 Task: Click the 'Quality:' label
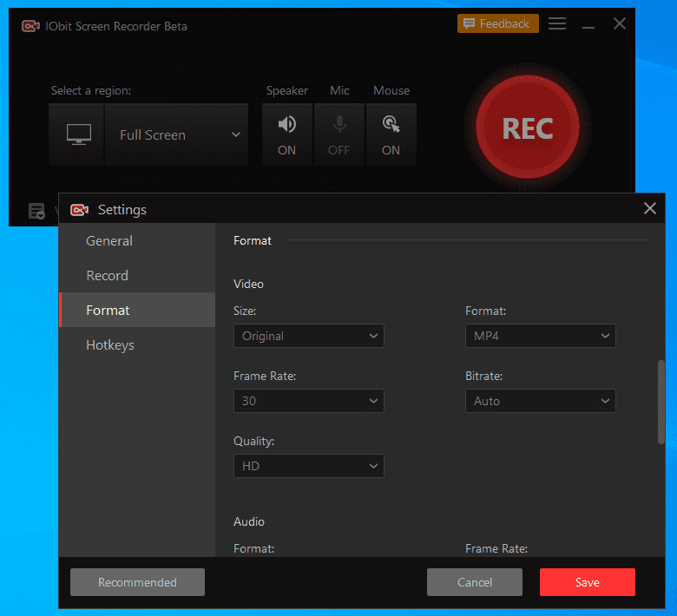(253, 441)
